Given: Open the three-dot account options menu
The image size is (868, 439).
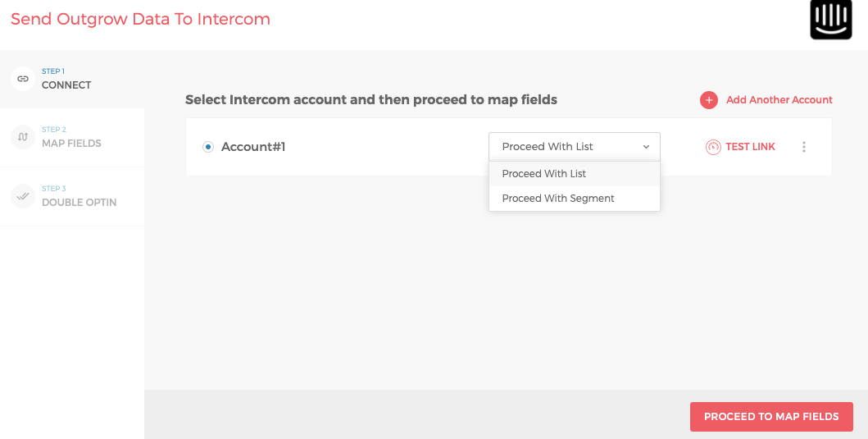Looking at the screenshot, I should tap(804, 147).
